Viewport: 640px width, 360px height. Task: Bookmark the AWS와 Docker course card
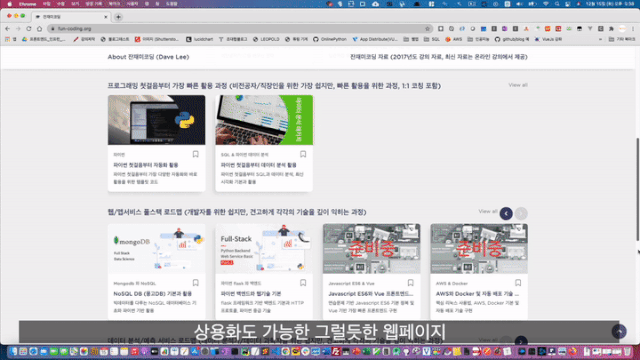[518, 283]
